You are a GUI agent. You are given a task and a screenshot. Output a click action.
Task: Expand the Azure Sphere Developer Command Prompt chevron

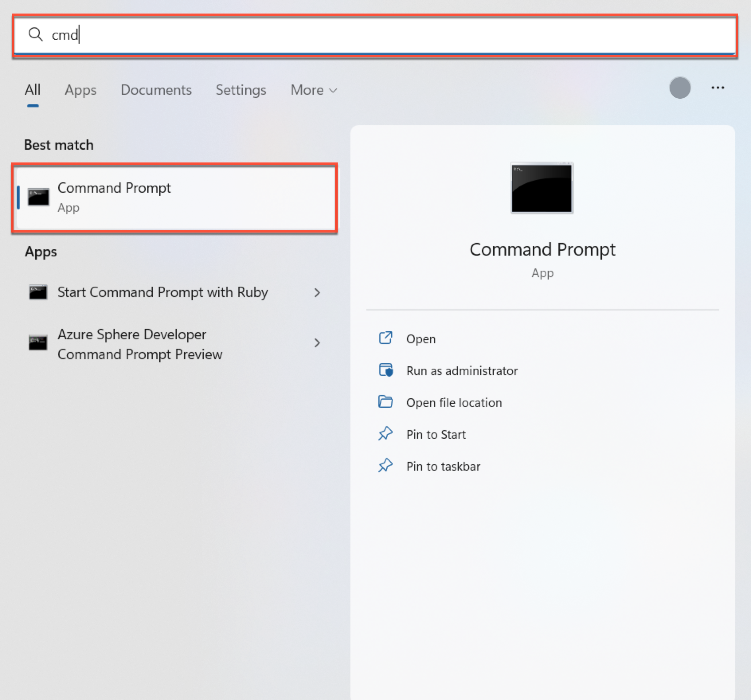click(317, 343)
